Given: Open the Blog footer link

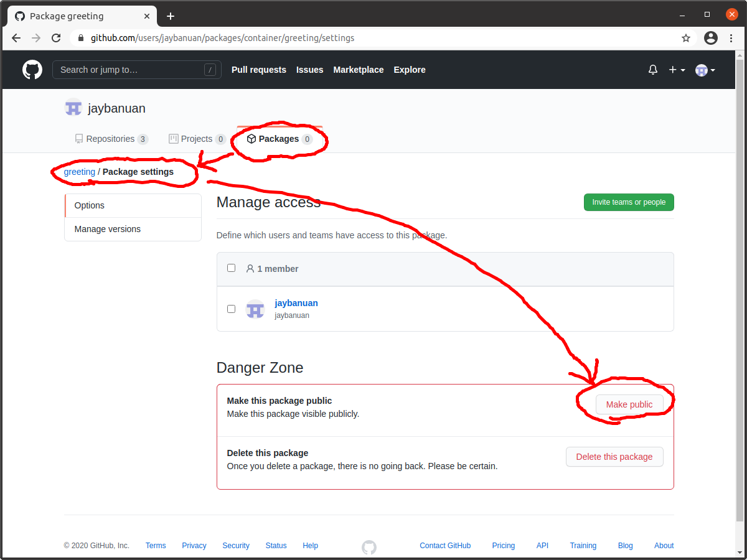Looking at the screenshot, I should coord(626,546).
